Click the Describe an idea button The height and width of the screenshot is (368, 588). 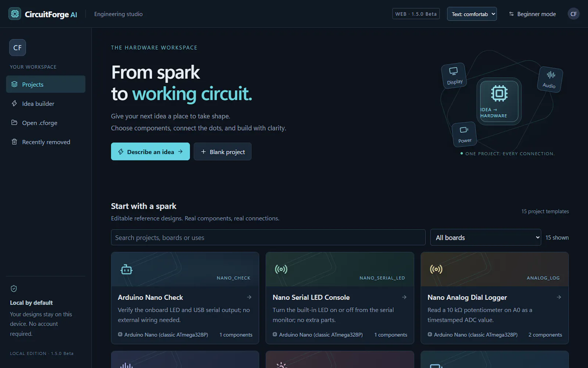pyautogui.click(x=150, y=152)
